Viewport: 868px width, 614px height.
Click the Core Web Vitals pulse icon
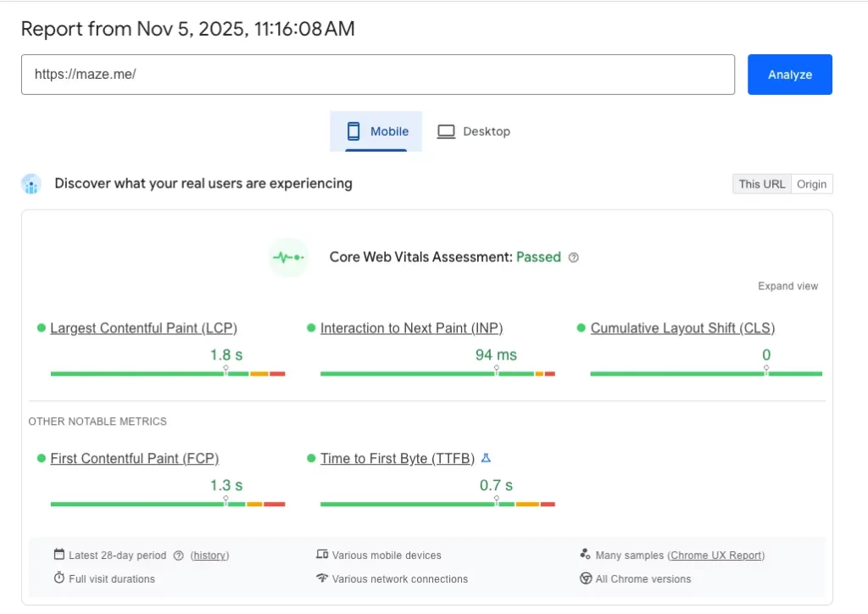pyautogui.click(x=288, y=257)
